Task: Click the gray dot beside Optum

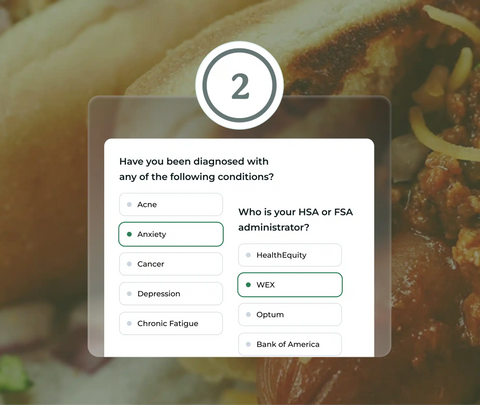Action: coord(248,314)
